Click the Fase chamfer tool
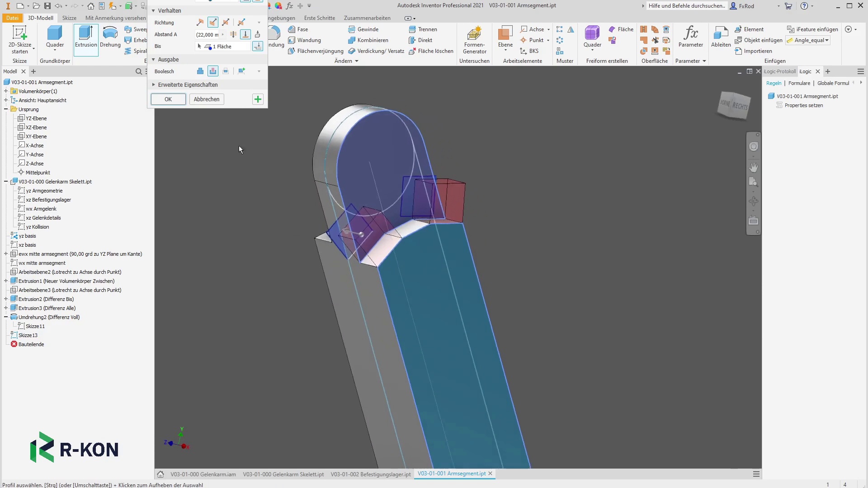This screenshot has height=488, width=868. [298, 29]
